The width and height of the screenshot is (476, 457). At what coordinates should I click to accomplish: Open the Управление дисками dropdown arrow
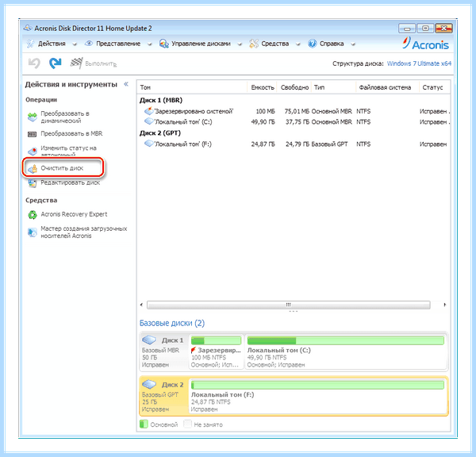point(240,44)
